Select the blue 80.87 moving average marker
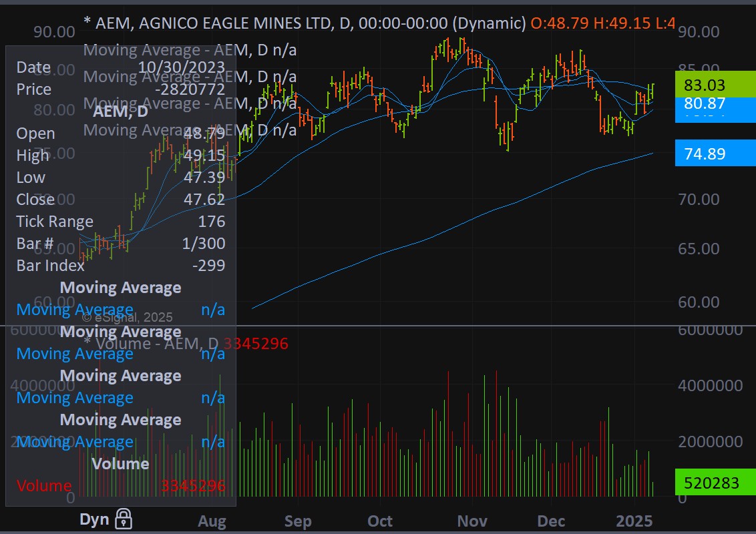This screenshot has width=756, height=534. pos(715,103)
